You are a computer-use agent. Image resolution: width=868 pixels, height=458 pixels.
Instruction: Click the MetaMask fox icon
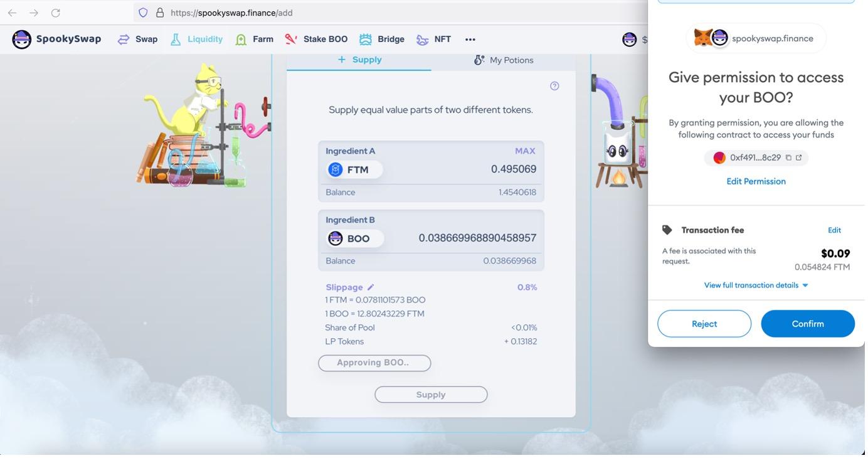[703, 38]
